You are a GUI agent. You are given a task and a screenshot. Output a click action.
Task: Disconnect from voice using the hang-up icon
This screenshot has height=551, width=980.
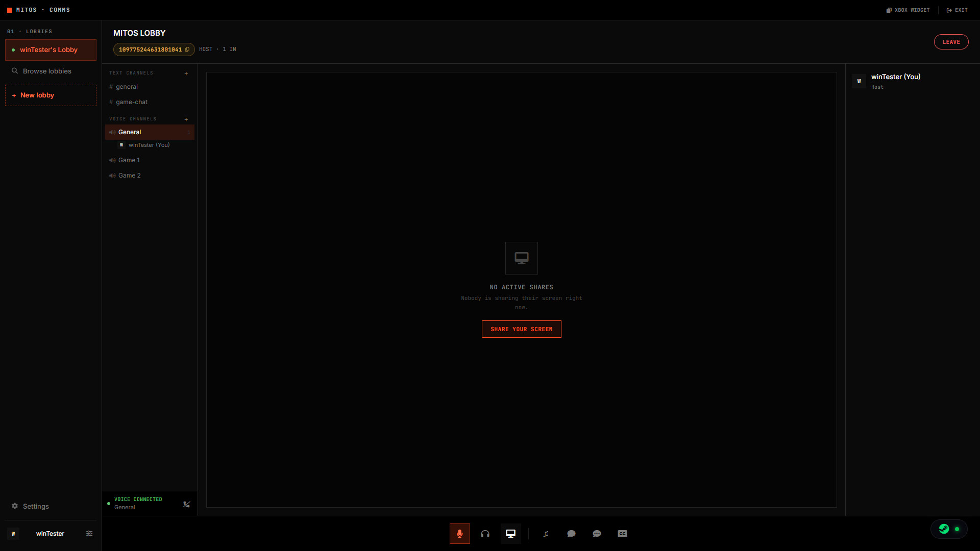click(186, 504)
